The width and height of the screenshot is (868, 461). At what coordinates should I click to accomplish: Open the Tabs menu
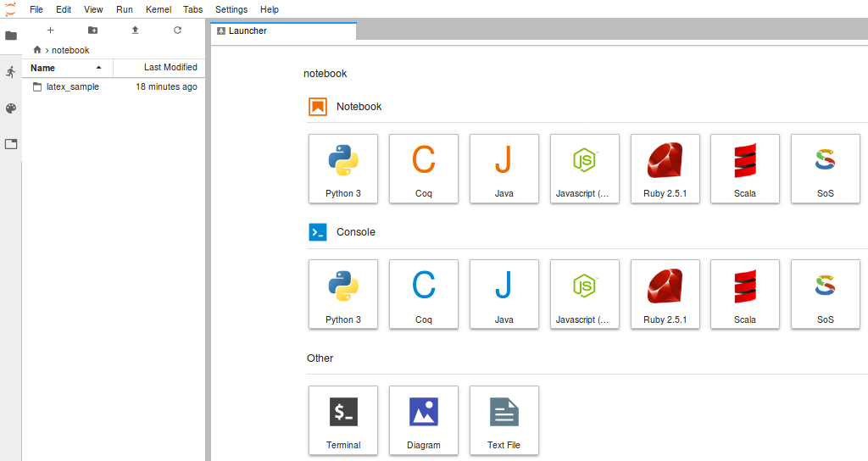[x=192, y=9]
